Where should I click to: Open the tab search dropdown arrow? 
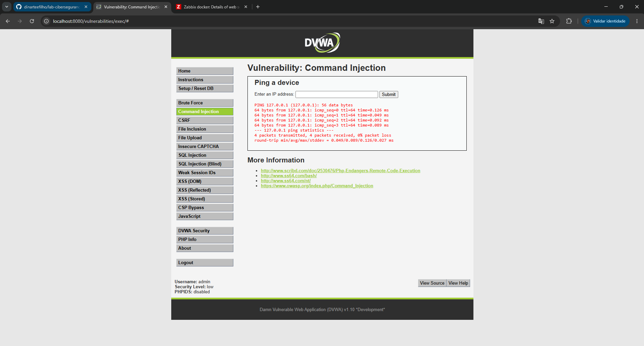(7, 7)
